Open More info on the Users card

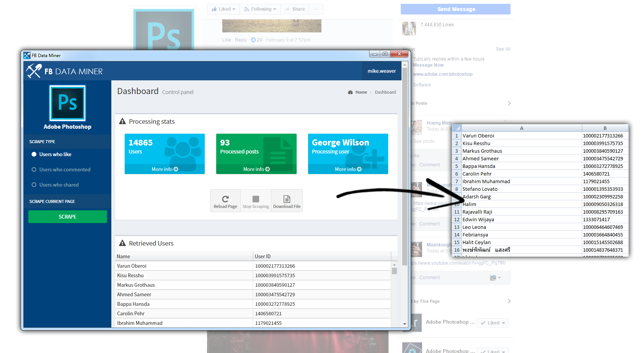click(x=165, y=169)
